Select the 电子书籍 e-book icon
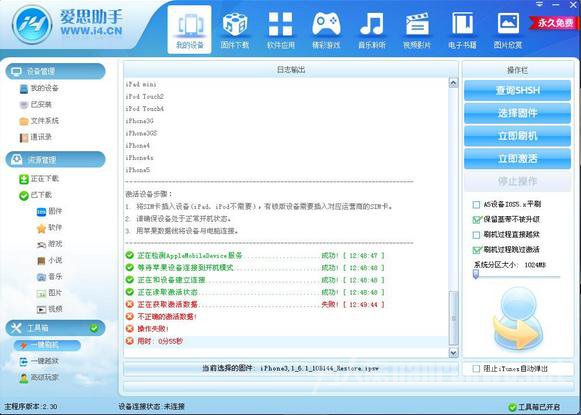This screenshot has height=415, width=581. [462, 30]
